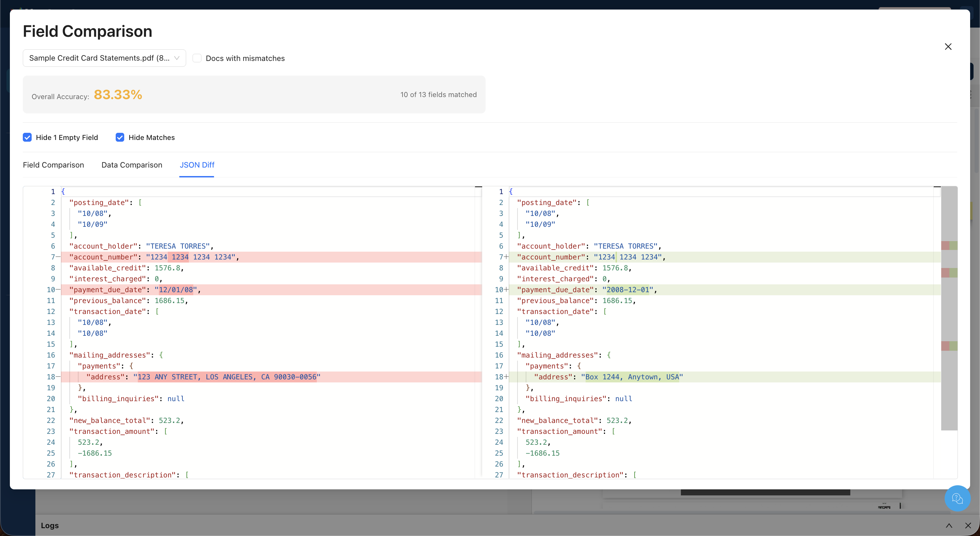Image resolution: width=980 pixels, height=536 pixels.
Task: Switch to the Data Comparison tab
Action: point(132,165)
